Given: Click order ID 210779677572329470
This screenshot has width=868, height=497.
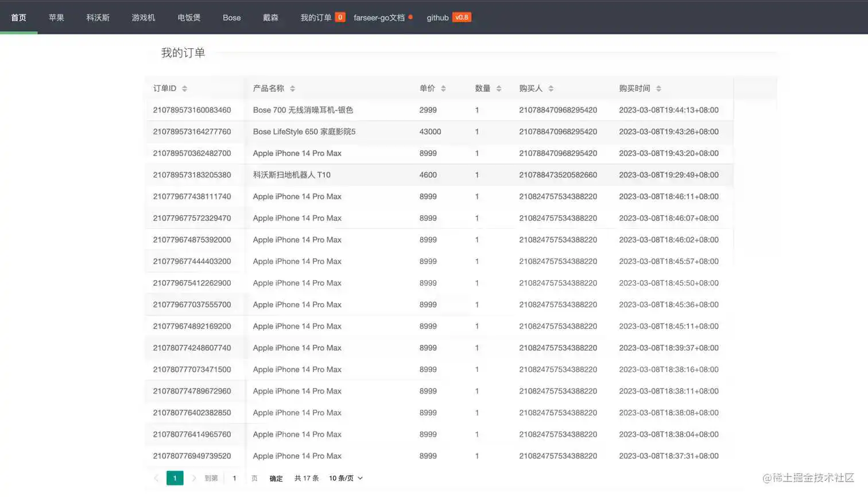Looking at the screenshot, I should tap(192, 218).
